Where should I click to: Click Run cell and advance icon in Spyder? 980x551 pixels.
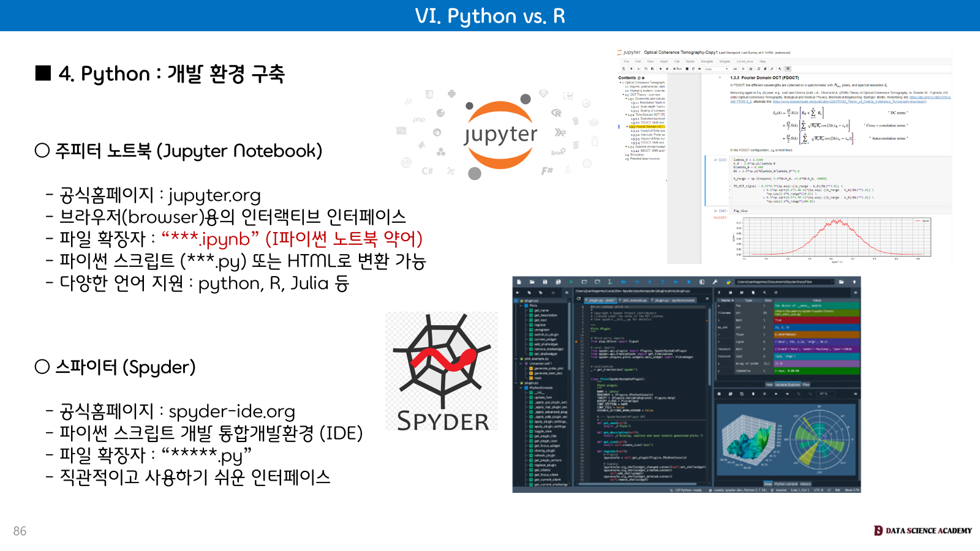coord(597,282)
